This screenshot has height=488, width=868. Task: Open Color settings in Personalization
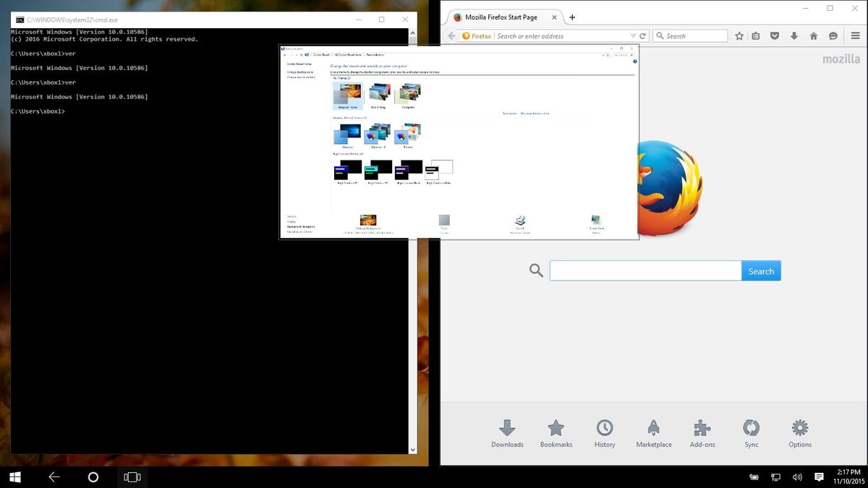tap(444, 223)
